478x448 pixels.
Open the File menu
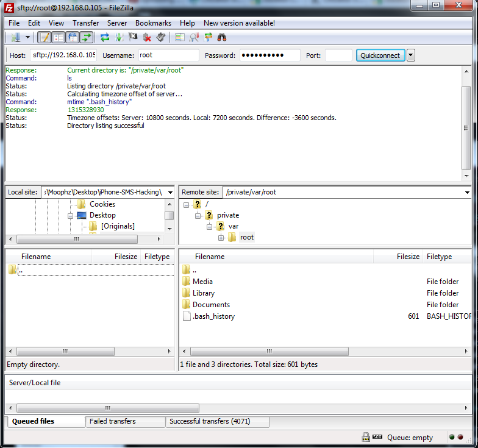coord(14,23)
